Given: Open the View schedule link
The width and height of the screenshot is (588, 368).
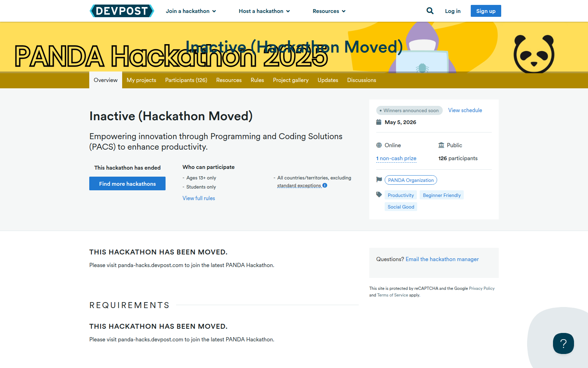Looking at the screenshot, I should [x=465, y=110].
